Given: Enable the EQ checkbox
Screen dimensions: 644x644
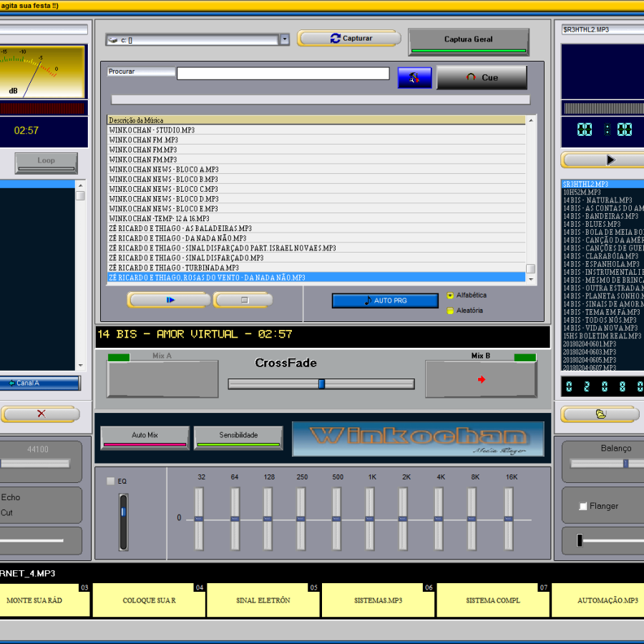Looking at the screenshot, I should coord(110,481).
